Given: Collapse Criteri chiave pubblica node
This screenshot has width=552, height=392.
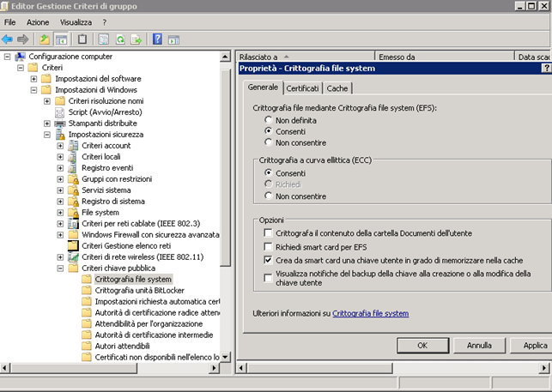Looking at the screenshot, I should pos(60,268).
